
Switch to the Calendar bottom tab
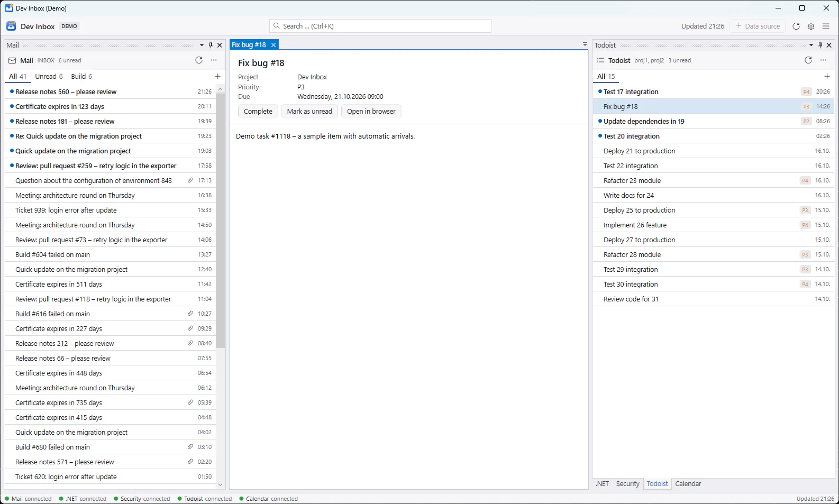coord(688,483)
